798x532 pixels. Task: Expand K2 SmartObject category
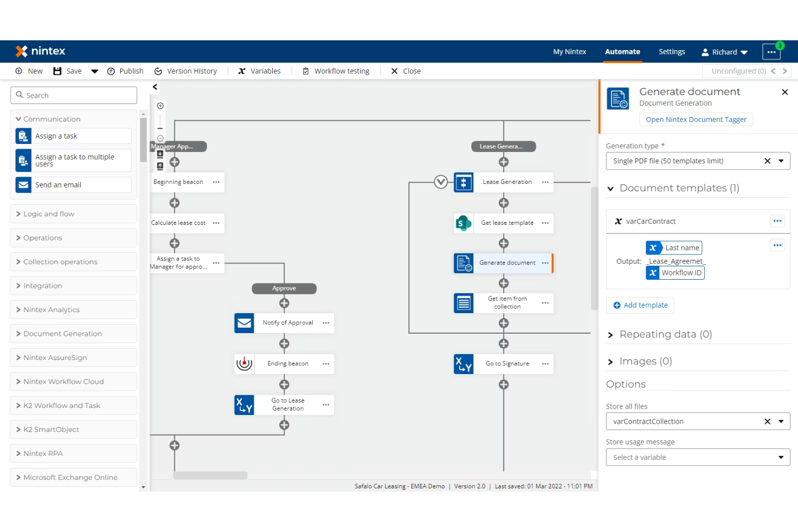73,430
